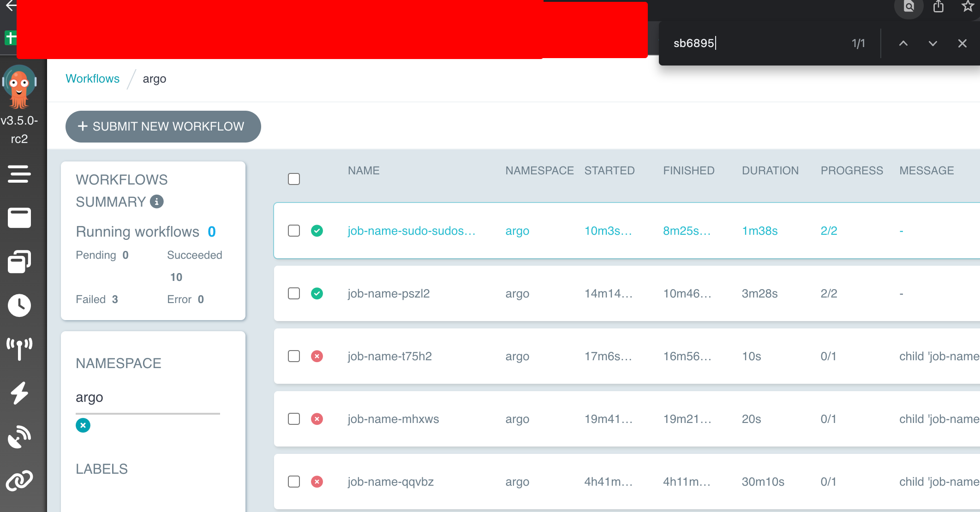This screenshot has height=512, width=980.
Task: Jump to previous search match with up chevron
Action: [903, 43]
